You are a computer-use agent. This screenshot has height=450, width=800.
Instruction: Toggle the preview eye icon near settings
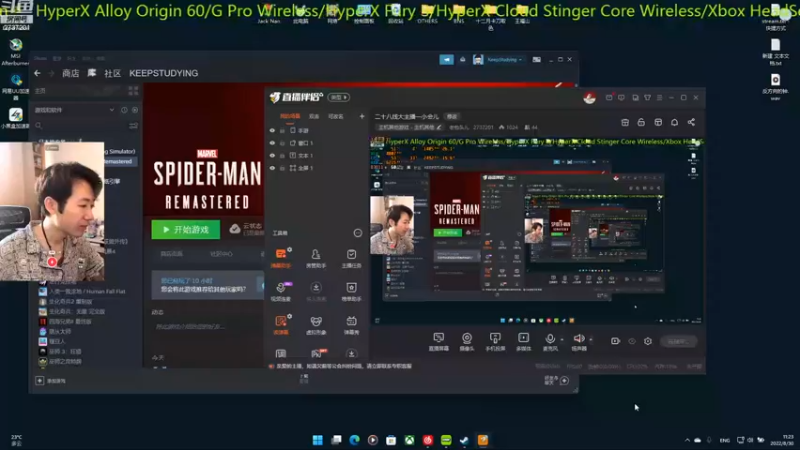[632, 341]
